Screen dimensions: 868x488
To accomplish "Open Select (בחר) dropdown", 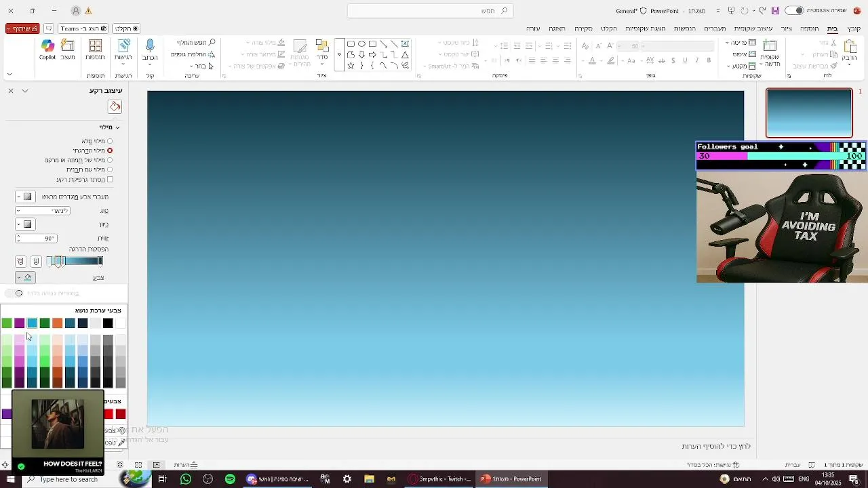I will coord(201,66).
